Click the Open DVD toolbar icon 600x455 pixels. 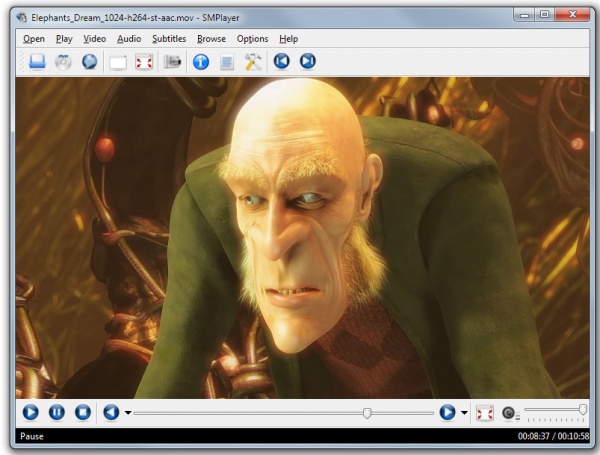point(64,62)
